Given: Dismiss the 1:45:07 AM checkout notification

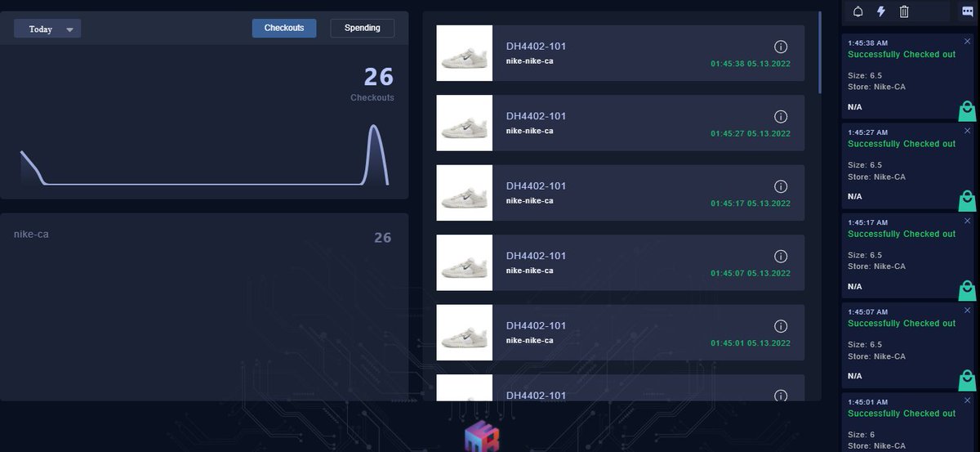Looking at the screenshot, I should pos(968,311).
